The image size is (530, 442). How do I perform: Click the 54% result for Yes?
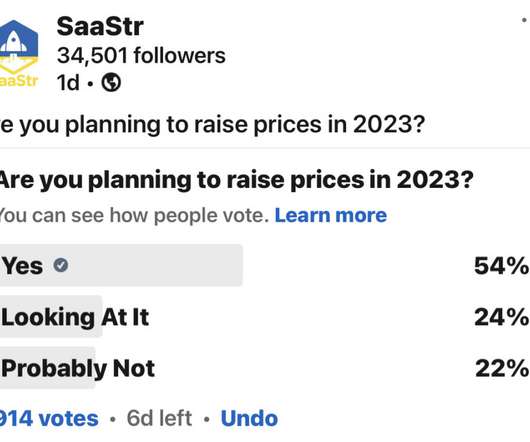(502, 266)
